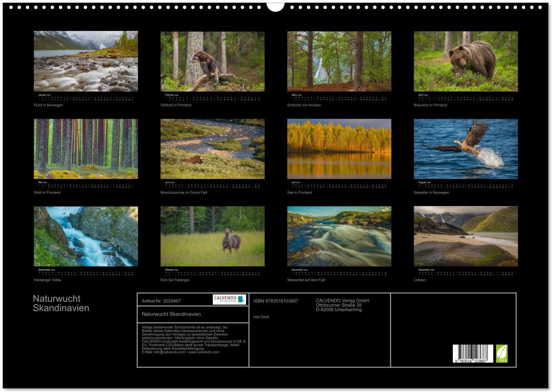Open the Schlucht von Amotan forest photo

pyautogui.click(x=339, y=61)
